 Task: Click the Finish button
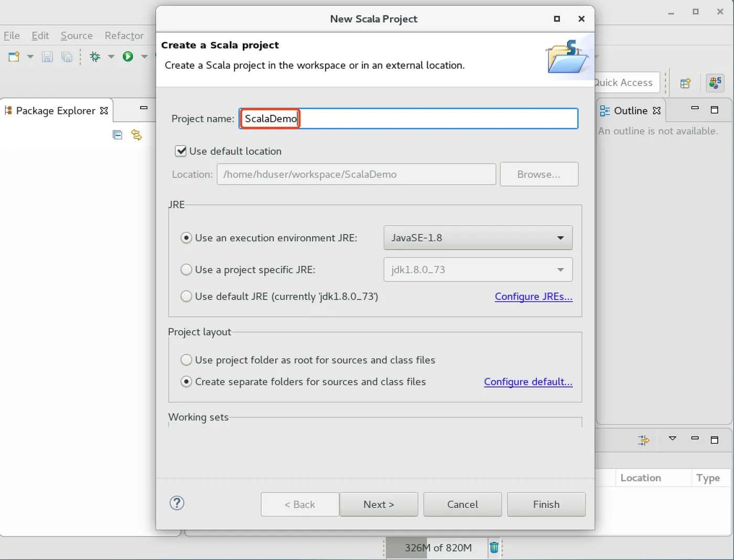pyautogui.click(x=546, y=504)
